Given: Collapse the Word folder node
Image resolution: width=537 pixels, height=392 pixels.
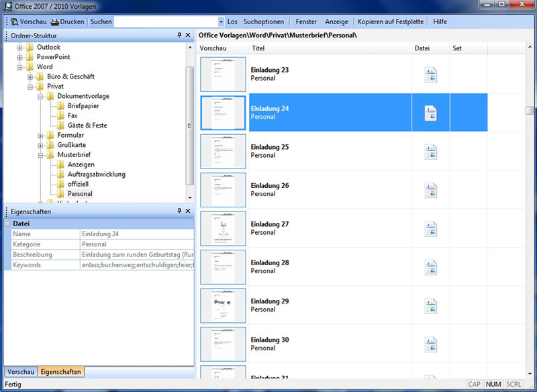Looking at the screenshot, I should point(20,67).
